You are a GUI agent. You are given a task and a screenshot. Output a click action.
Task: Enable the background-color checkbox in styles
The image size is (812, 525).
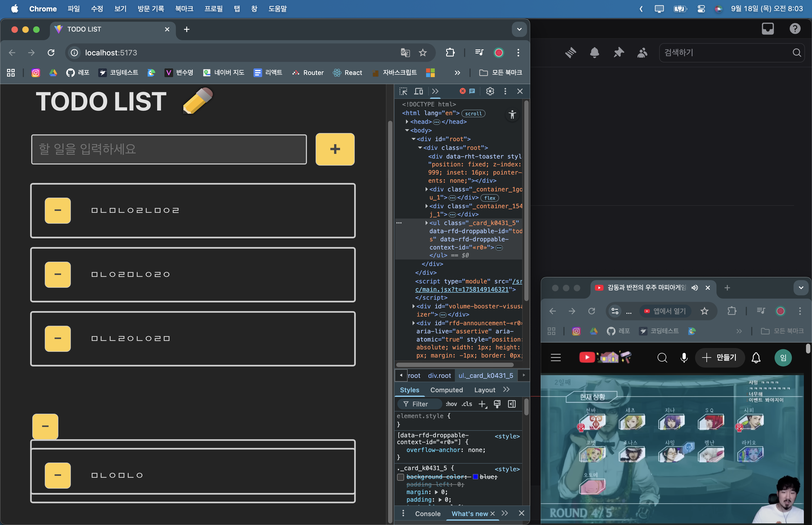point(401,477)
